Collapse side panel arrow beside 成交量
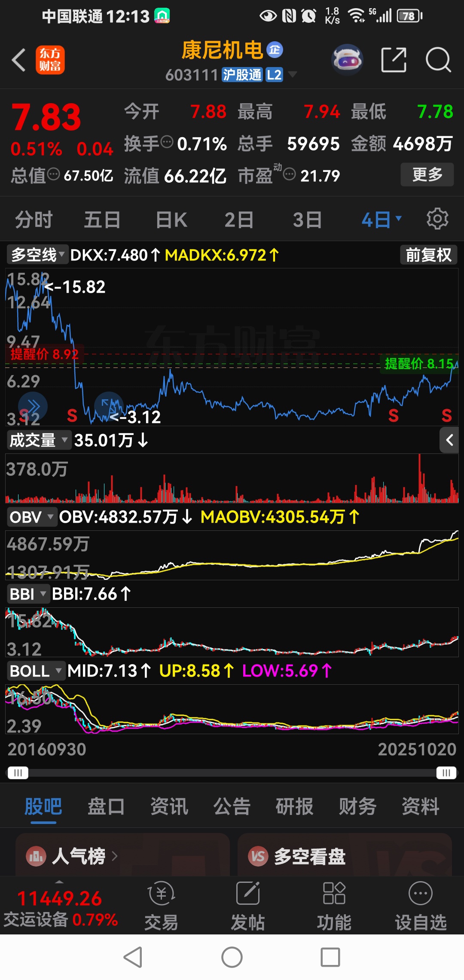The height and width of the screenshot is (980, 464). 449,440
